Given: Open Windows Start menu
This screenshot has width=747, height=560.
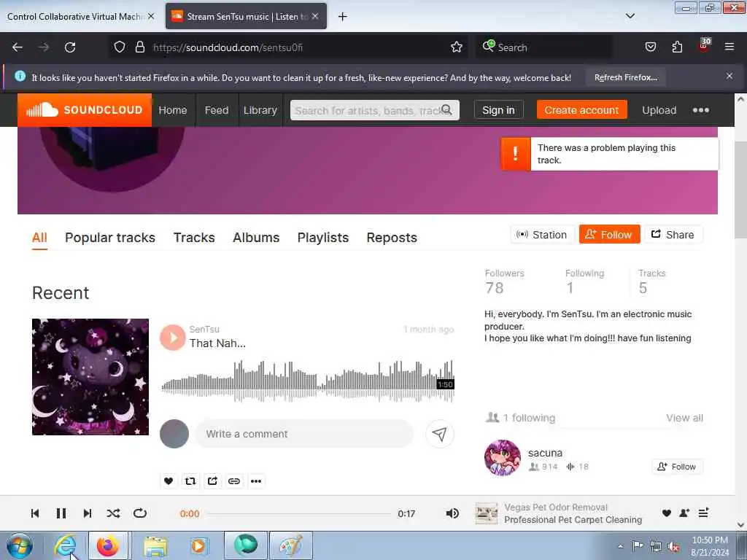Looking at the screenshot, I should click(20, 545).
